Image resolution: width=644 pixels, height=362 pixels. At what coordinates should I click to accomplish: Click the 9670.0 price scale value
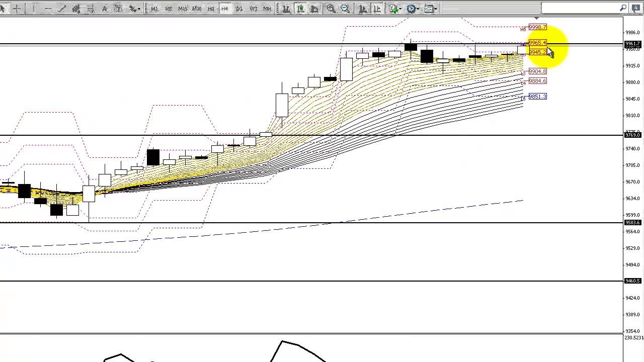tap(632, 182)
